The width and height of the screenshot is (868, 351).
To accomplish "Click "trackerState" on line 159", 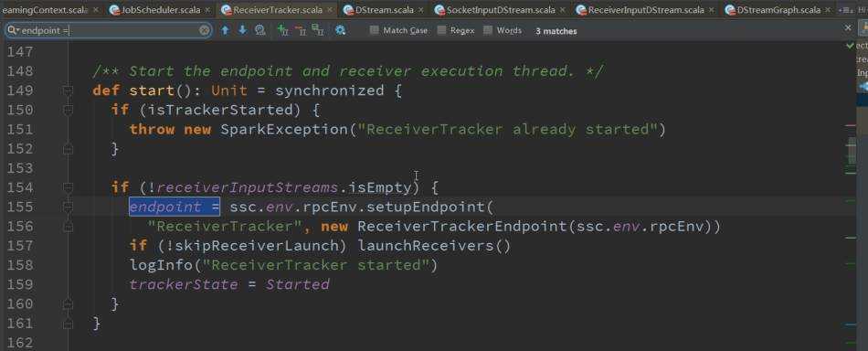I will [x=184, y=284].
